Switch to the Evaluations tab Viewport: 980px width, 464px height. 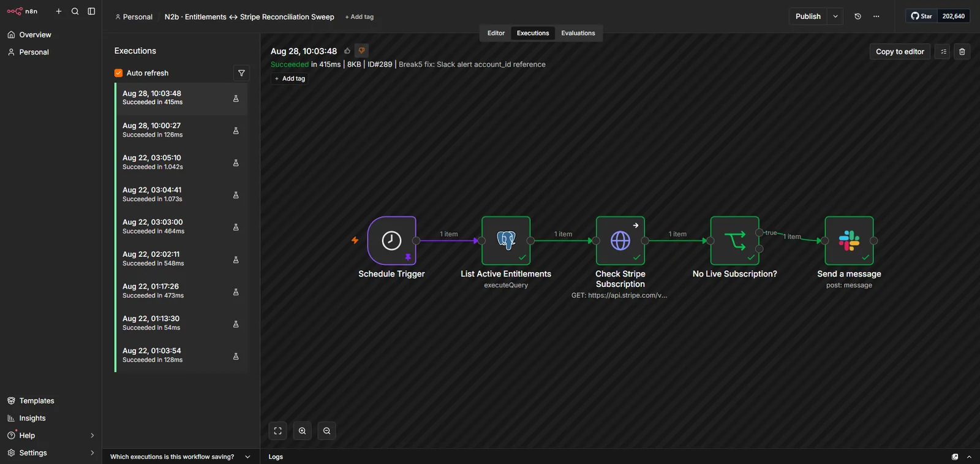pos(578,33)
